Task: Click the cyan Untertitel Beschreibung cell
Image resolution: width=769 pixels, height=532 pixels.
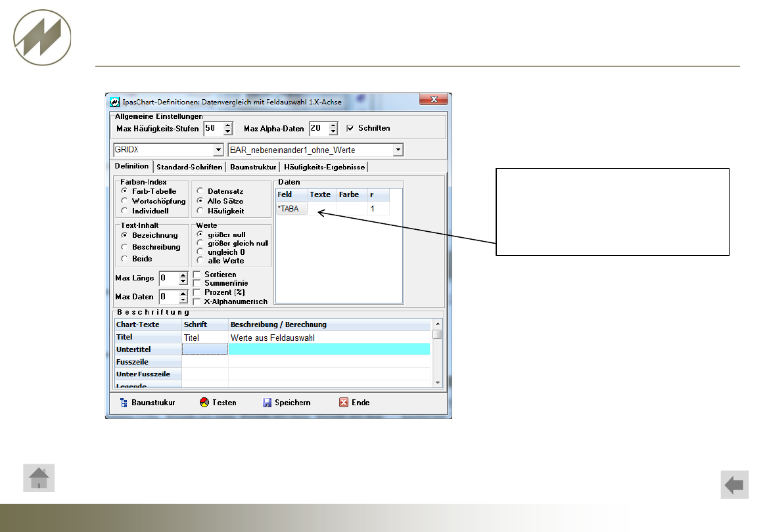Action: (329, 349)
